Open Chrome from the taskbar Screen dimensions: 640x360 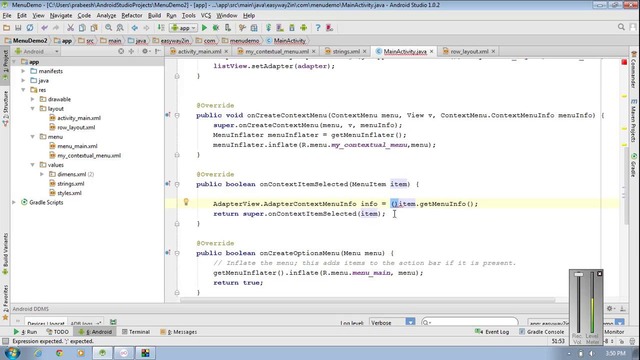[x=60, y=353]
